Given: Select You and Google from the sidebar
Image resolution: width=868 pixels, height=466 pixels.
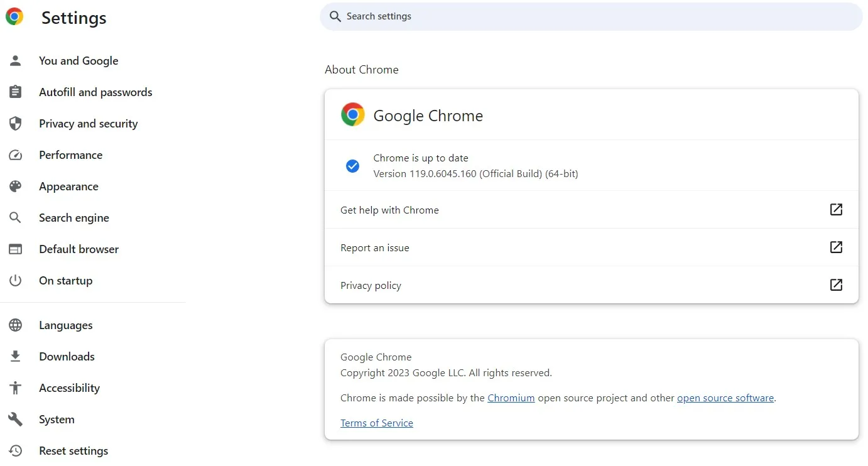Looking at the screenshot, I should click(79, 60).
